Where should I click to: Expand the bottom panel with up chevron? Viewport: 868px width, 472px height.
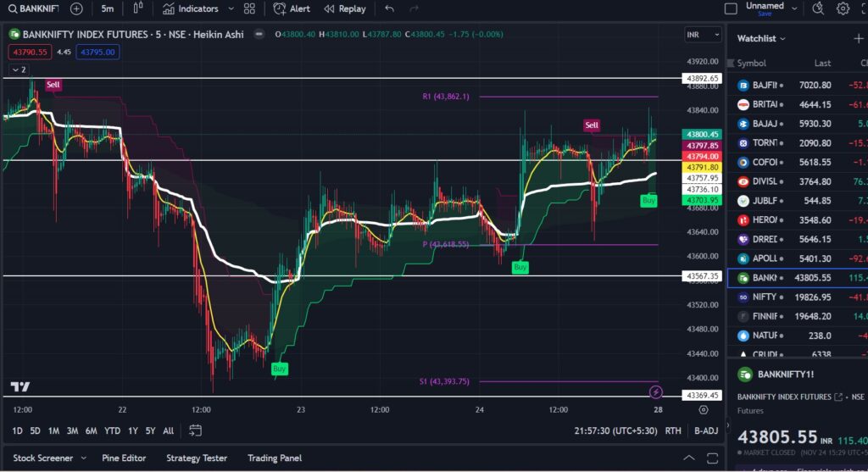688,458
